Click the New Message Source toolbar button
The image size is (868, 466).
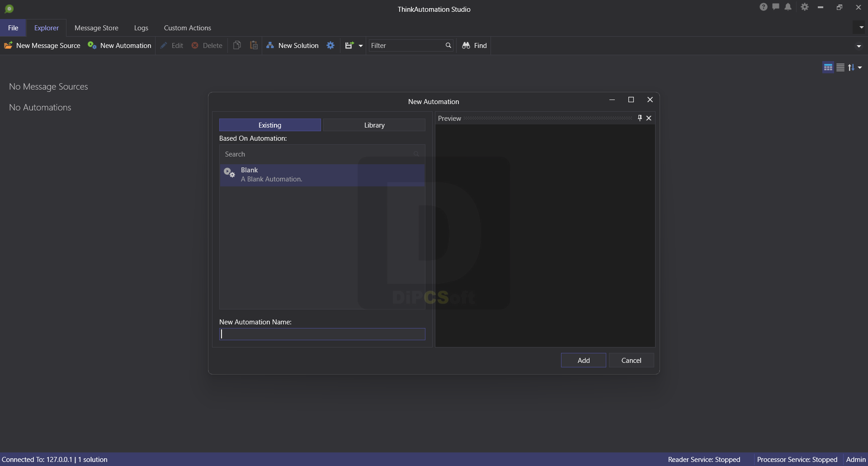pyautogui.click(x=42, y=46)
